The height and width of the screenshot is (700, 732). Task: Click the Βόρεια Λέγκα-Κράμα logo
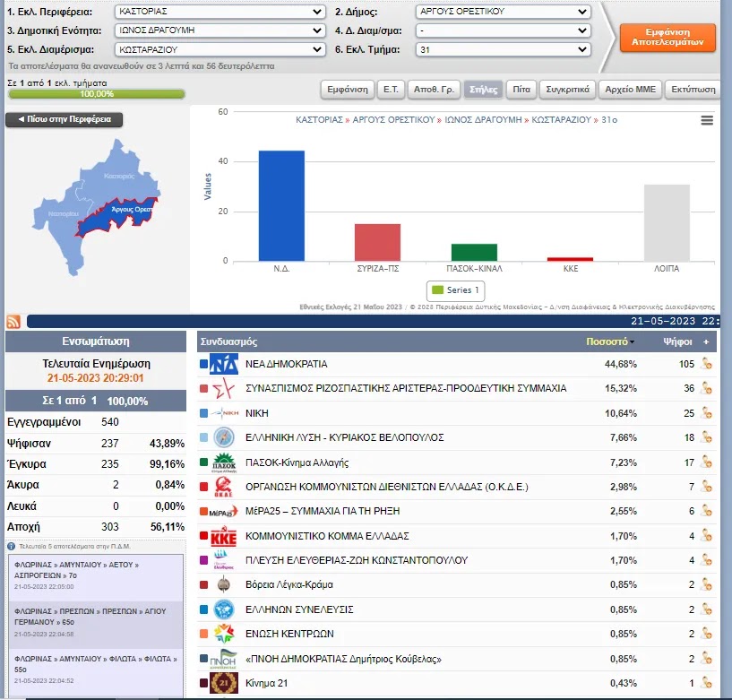coord(224,584)
